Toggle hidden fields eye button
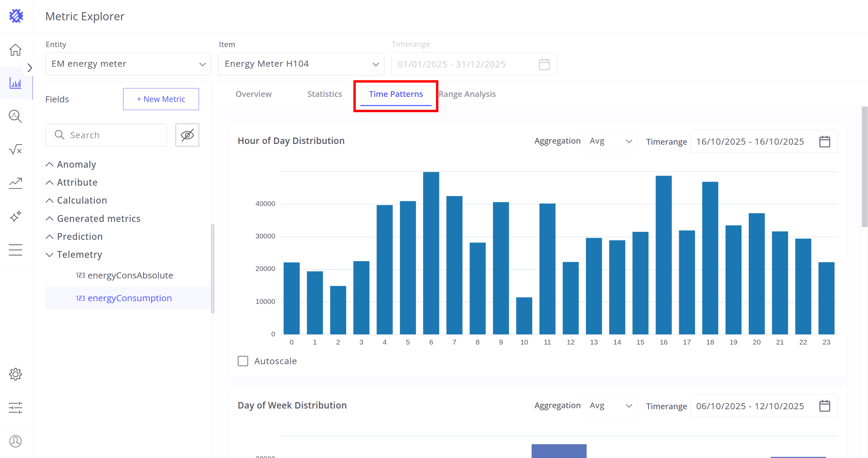The width and height of the screenshot is (868, 458). point(187,135)
